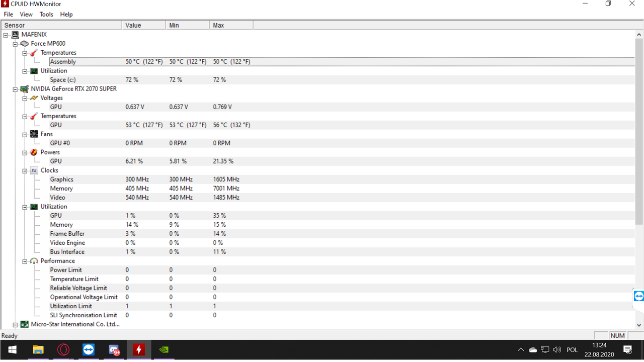Click the network tray icon
Viewport: 644px width, 362px height.
tap(545, 350)
